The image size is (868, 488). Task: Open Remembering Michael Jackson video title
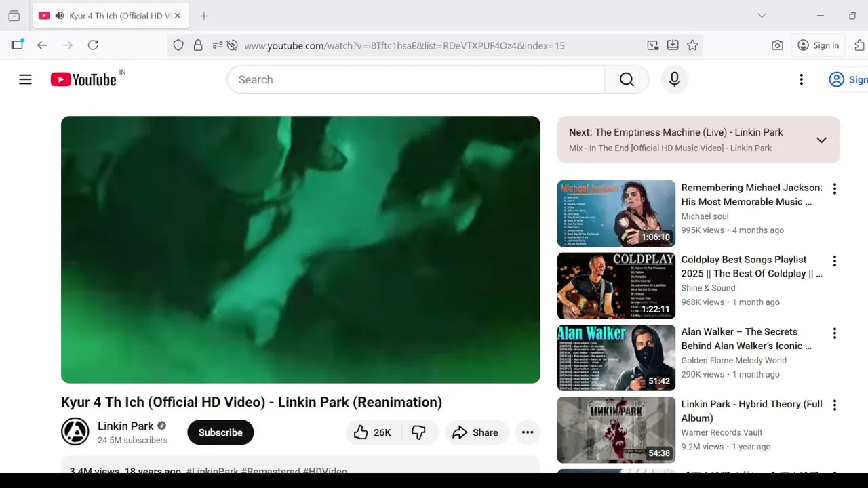click(x=751, y=195)
